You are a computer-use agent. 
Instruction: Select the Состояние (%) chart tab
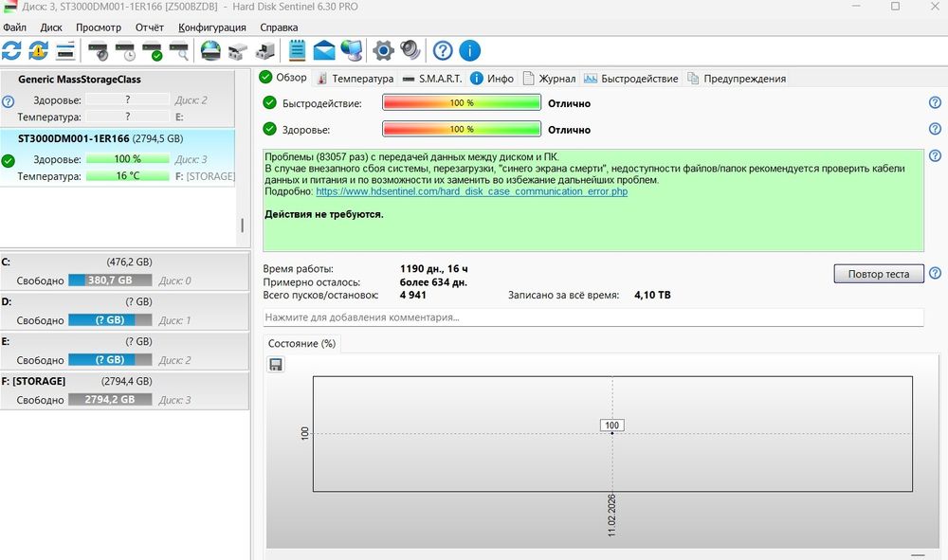coord(301,343)
